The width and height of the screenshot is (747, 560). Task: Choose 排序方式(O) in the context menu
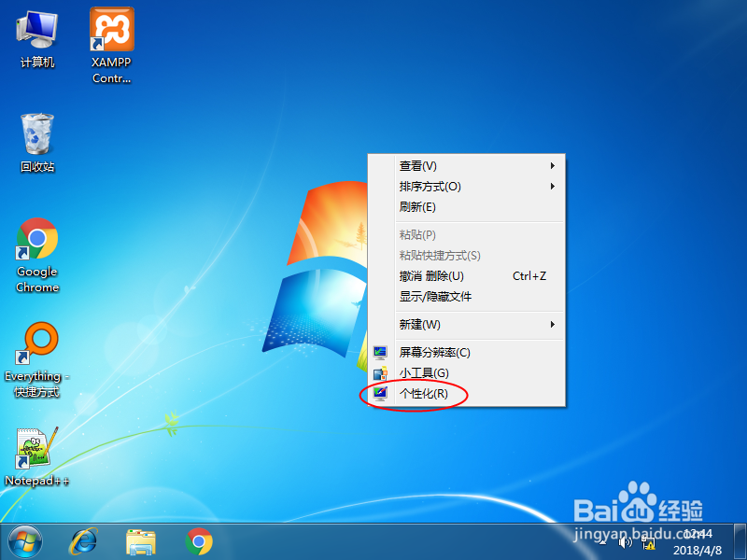(466, 186)
